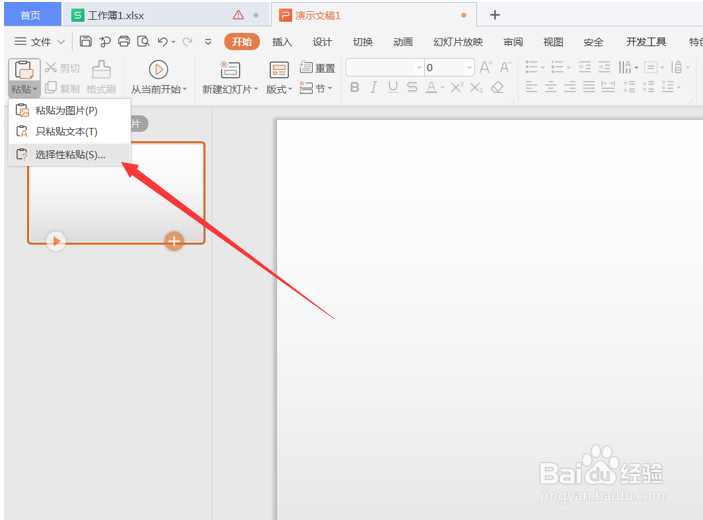Click the Save icon in quick toolbar
The height and width of the screenshot is (520, 703).
click(85, 42)
